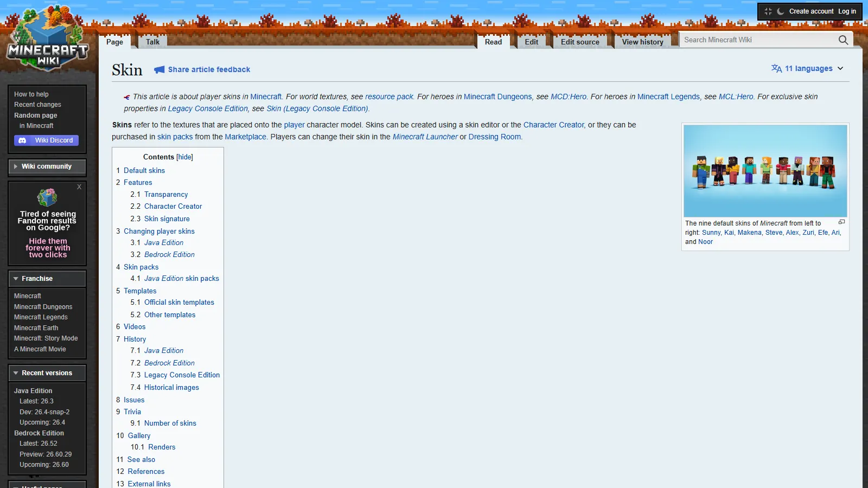Close the Fandom ad with X
The width and height of the screenshot is (868, 488).
point(79,187)
